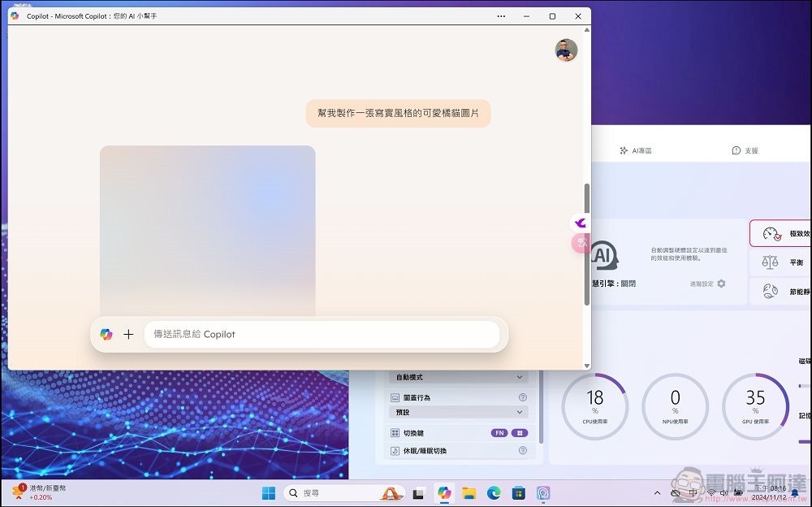This screenshot has height=507, width=812.
Task: Click the GPU 使用率 gauge
Action: point(755,406)
